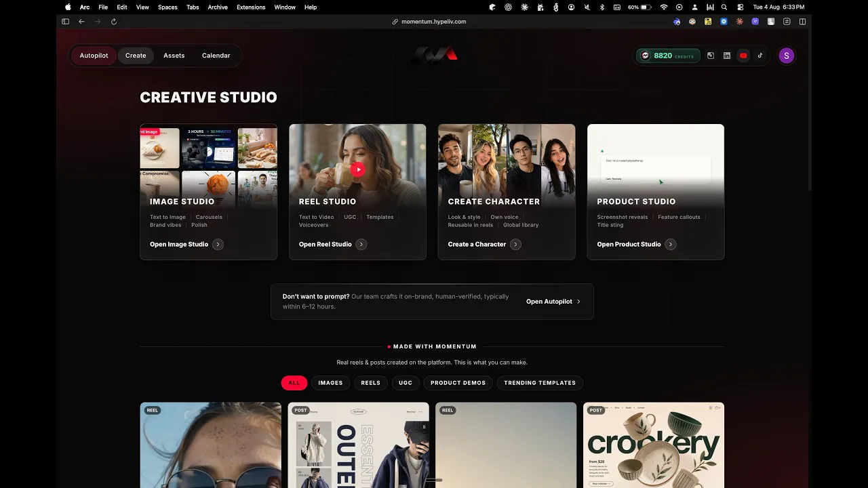The image size is (868, 488).
Task: Open the site controls icon in toolbar
Action: click(787, 22)
